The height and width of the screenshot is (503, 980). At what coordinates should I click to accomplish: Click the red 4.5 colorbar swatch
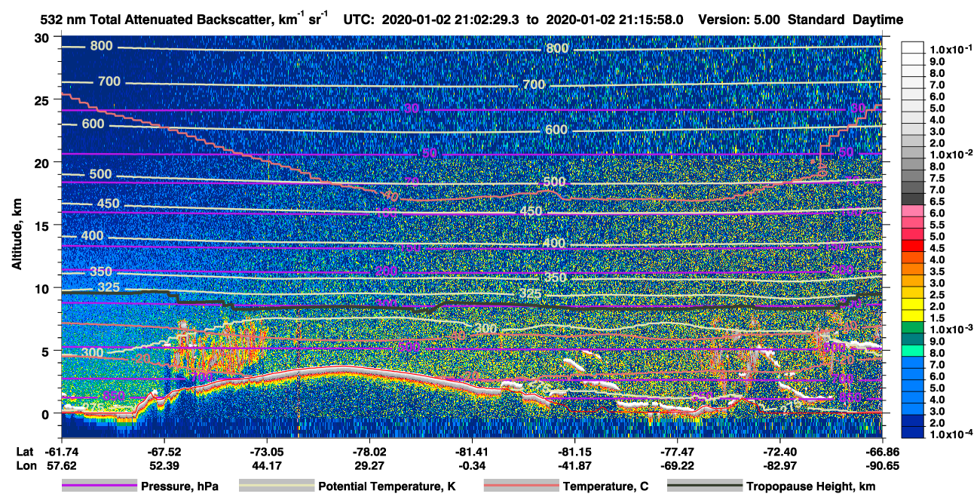[913, 247]
